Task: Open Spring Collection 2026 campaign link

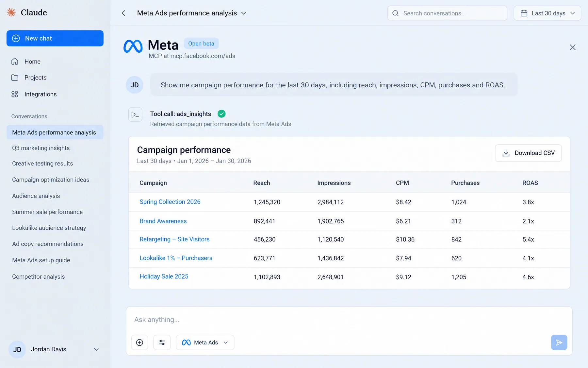Action: (x=170, y=202)
